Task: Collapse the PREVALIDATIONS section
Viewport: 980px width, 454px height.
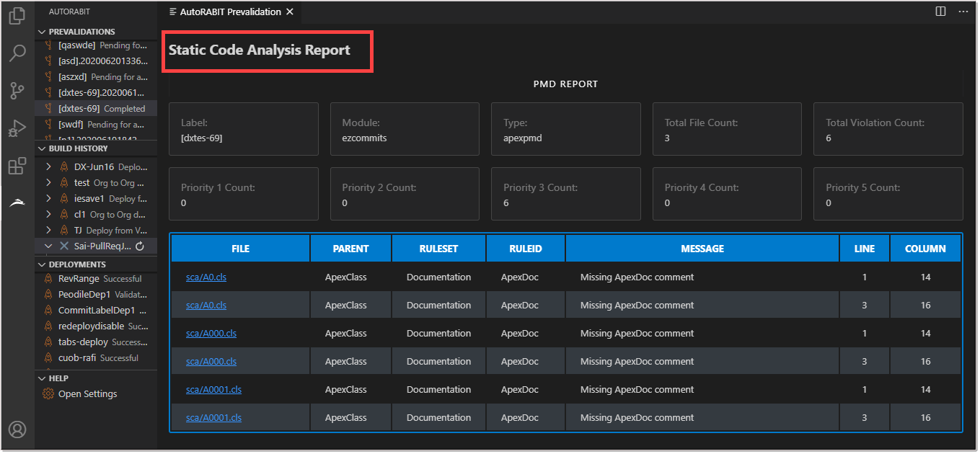Action: pyautogui.click(x=42, y=31)
